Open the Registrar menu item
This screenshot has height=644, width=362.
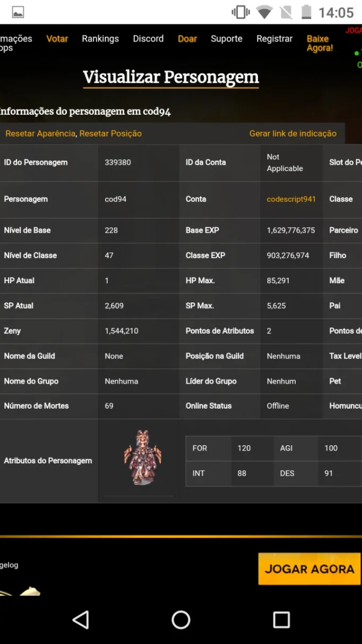(x=274, y=39)
